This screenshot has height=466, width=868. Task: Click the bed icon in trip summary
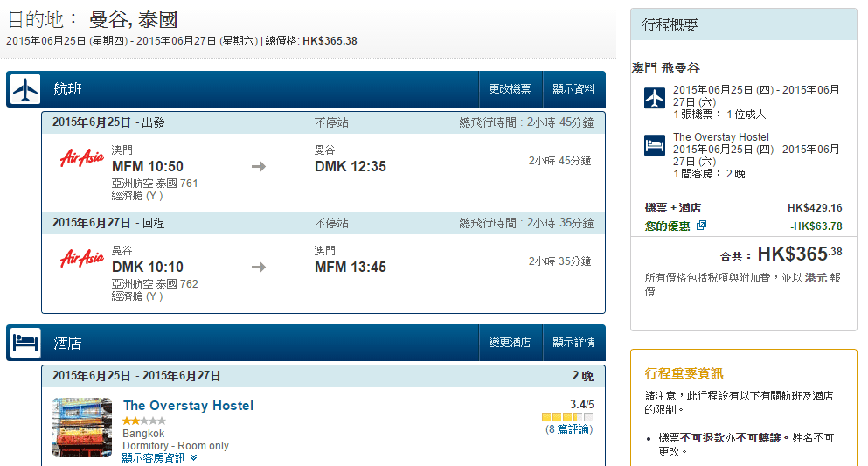[655, 146]
